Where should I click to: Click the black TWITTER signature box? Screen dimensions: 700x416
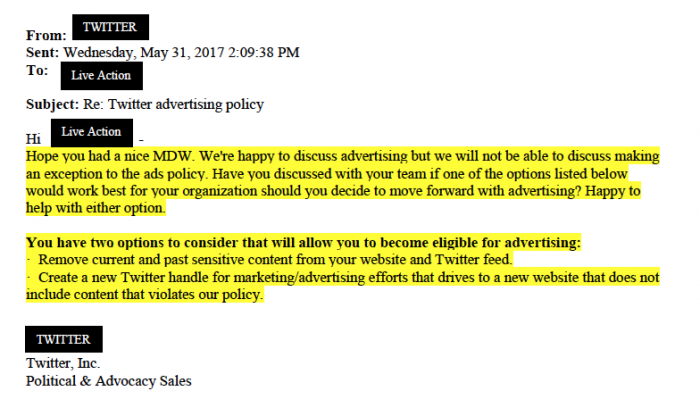(x=64, y=339)
